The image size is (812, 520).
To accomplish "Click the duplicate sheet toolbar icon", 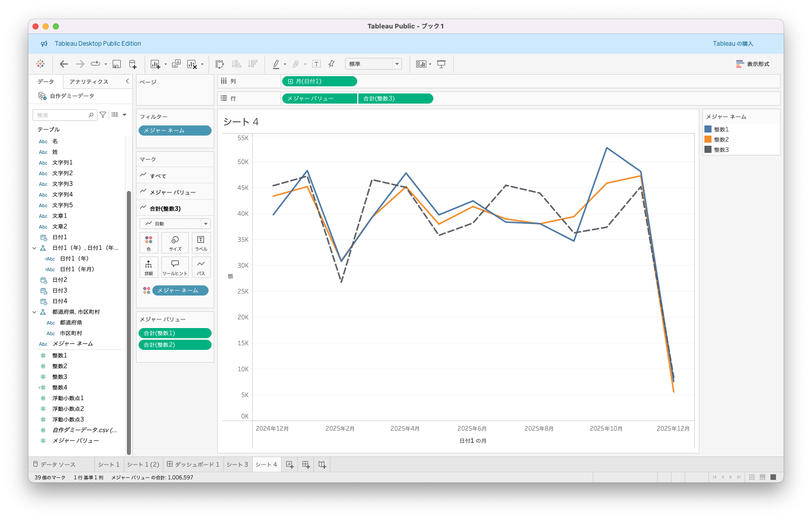I will 176,64.
